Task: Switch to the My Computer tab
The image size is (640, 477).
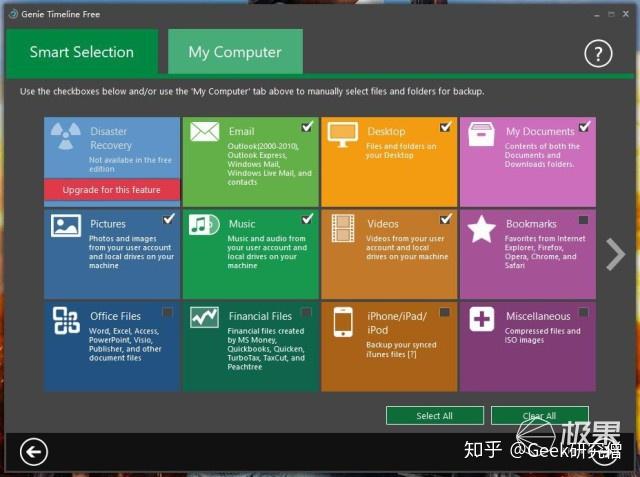Action: (x=235, y=52)
